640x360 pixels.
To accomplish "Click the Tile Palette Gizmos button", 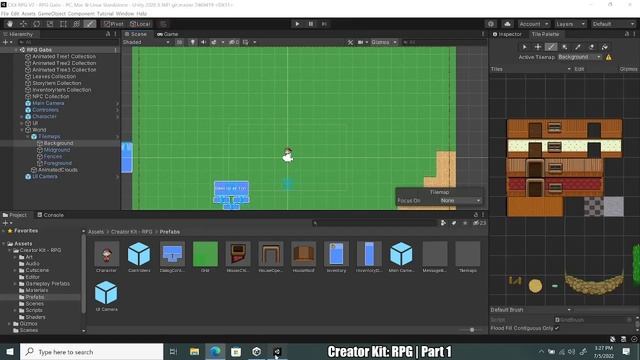I will [628, 69].
